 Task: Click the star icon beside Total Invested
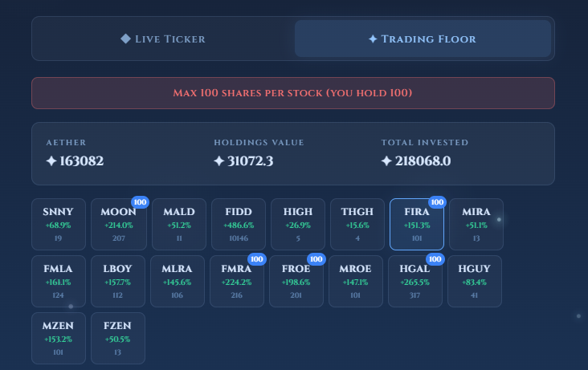(x=386, y=161)
